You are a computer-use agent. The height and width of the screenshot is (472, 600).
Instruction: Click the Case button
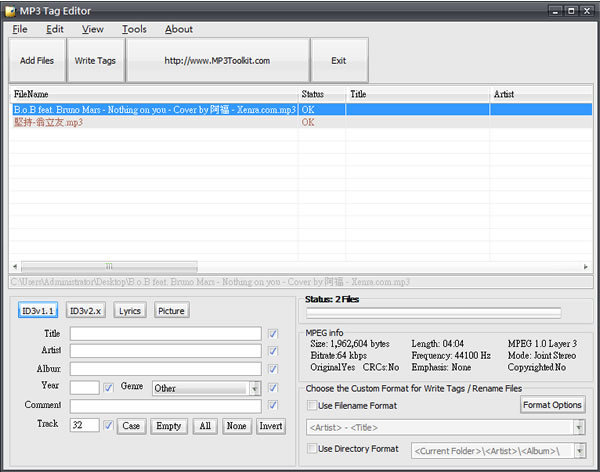click(x=131, y=426)
